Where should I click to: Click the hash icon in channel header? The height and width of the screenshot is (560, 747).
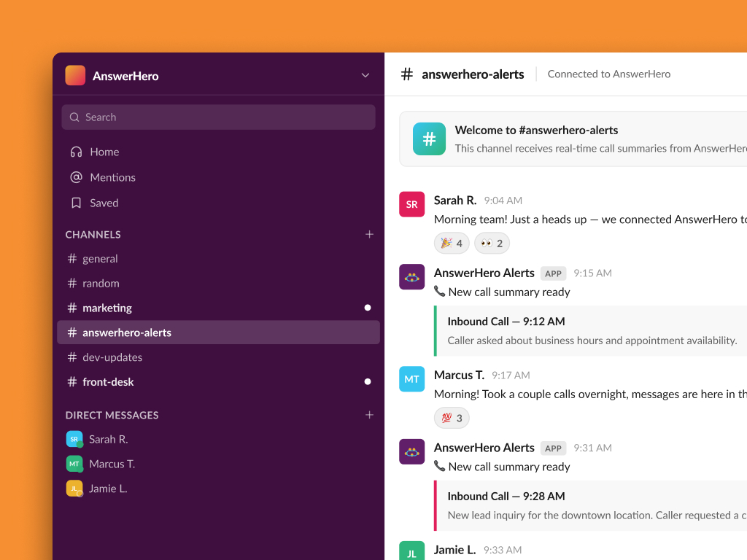click(406, 74)
